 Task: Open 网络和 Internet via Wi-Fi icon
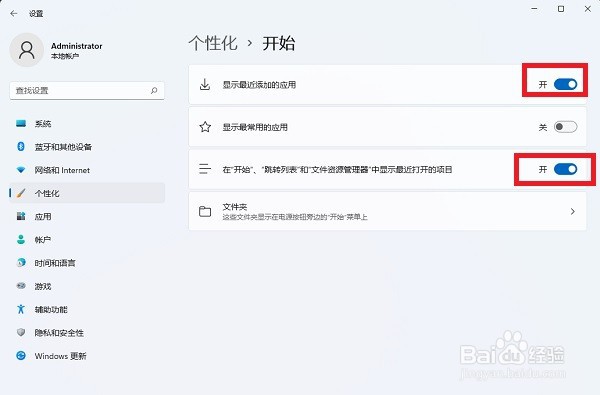point(21,170)
